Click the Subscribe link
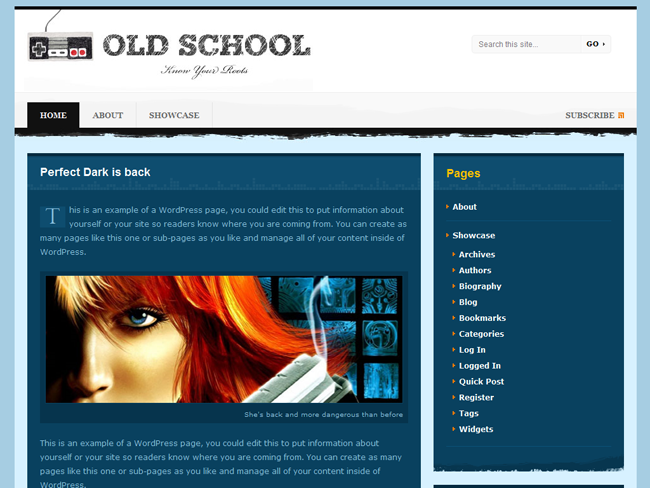The image size is (650, 488). point(589,115)
